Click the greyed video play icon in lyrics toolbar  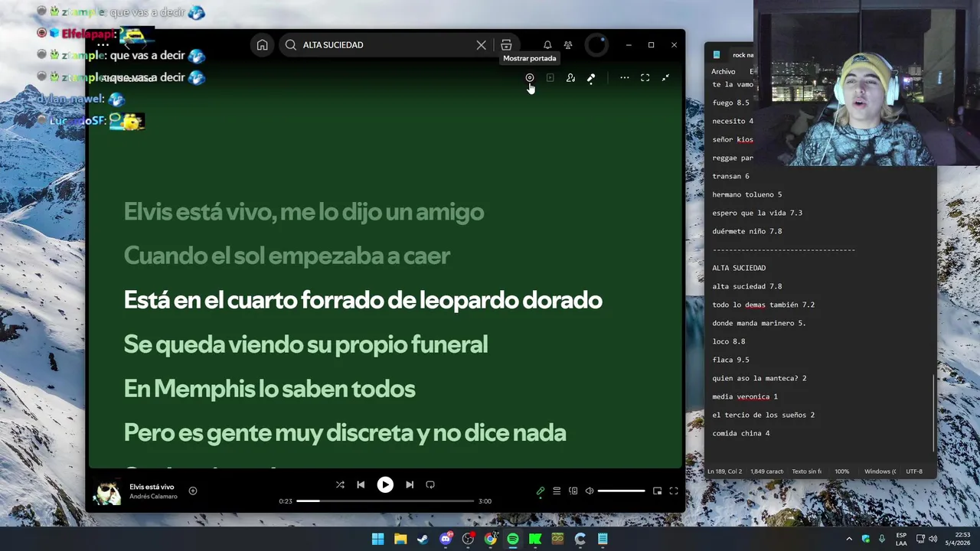[x=550, y=77]
